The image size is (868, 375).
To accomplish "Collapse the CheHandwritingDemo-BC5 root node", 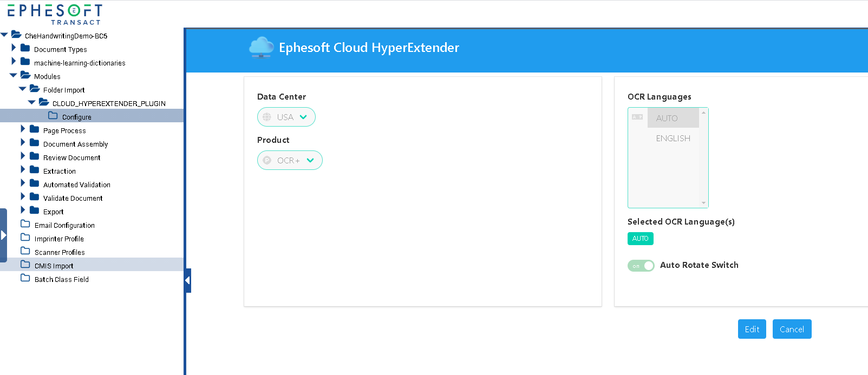I will click(4, 35).
